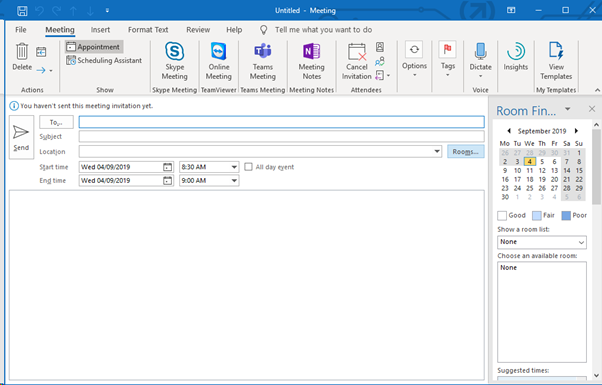Open the Dictate language dropdown arrow
This screenshot has width=602, height=385.
point(480,76)
